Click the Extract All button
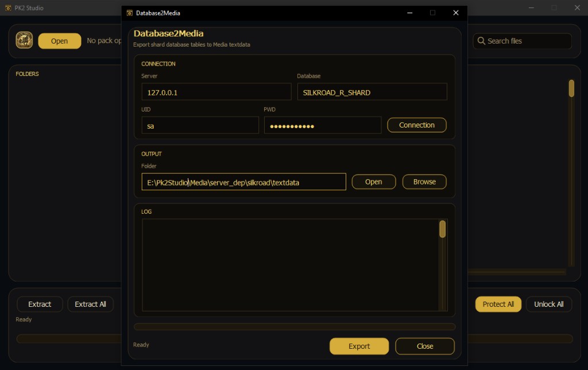The image size is (588, 370). click(90, 304)
